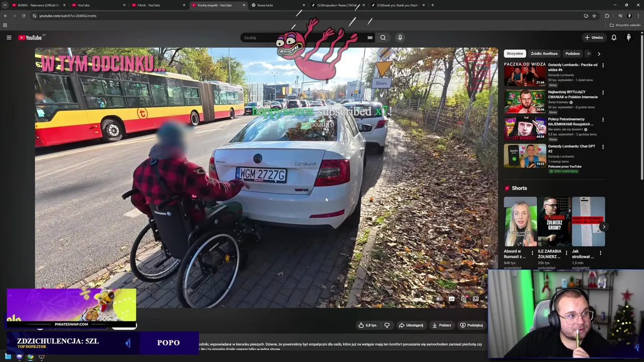644x362 pixels.
Task: Open options for ILE ZARABIA ŻOŁNIERZ short
Action: [566, 253]
